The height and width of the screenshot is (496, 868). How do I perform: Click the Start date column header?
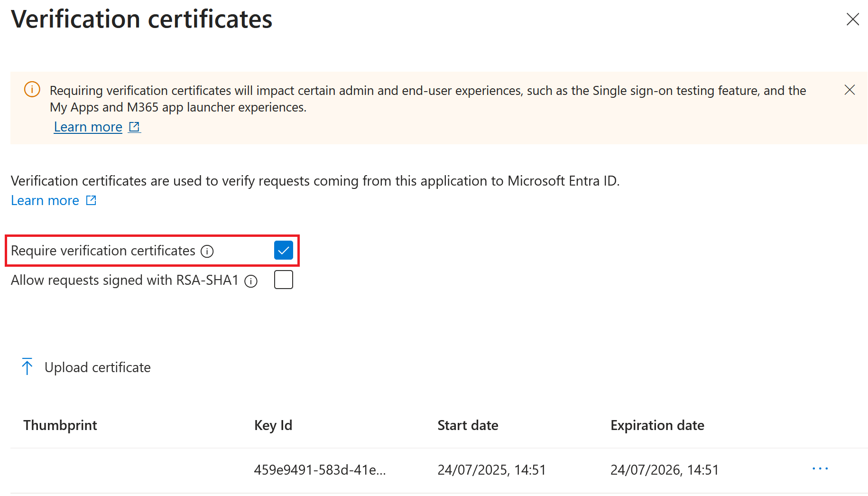pyautogui.click(x=468, y=425)
